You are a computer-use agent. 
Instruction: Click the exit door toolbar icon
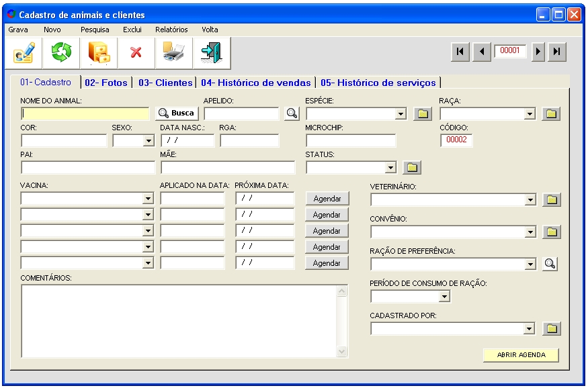point(212,52)
